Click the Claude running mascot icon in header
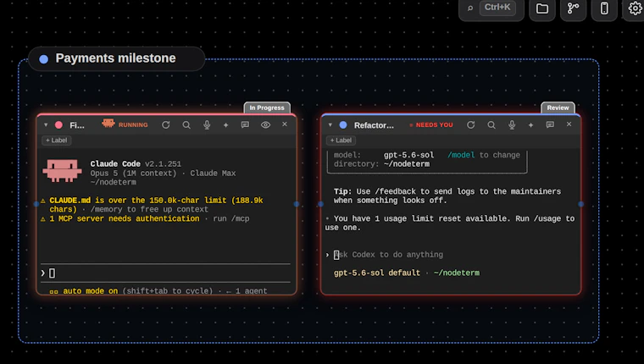 (108, 123)
